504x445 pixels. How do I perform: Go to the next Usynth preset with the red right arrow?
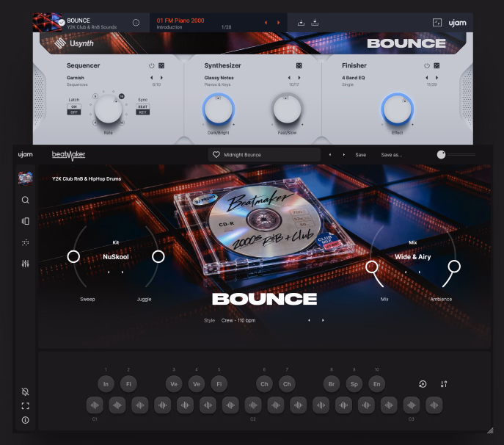(x=278, y=23)
